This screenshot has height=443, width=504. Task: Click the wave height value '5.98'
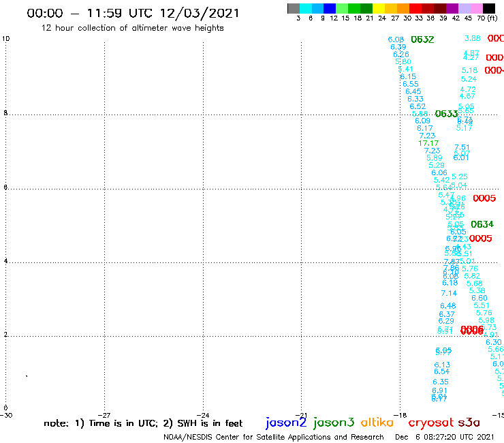click(486, 320)
